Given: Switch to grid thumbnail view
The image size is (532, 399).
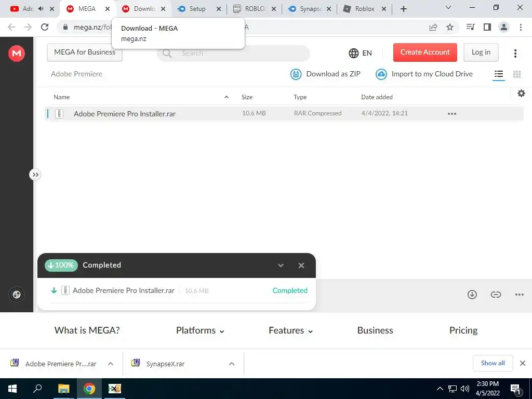Looking at the screenshot, I should (517, 74).
